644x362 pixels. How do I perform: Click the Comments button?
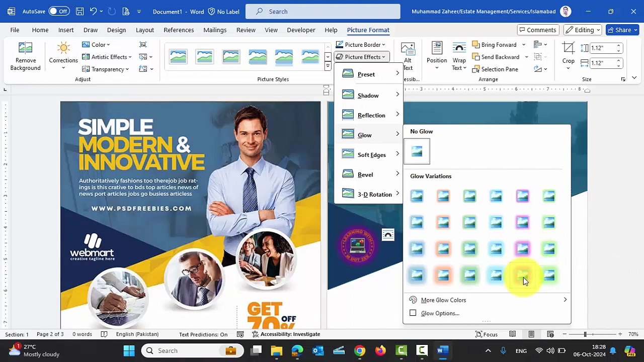538,30
